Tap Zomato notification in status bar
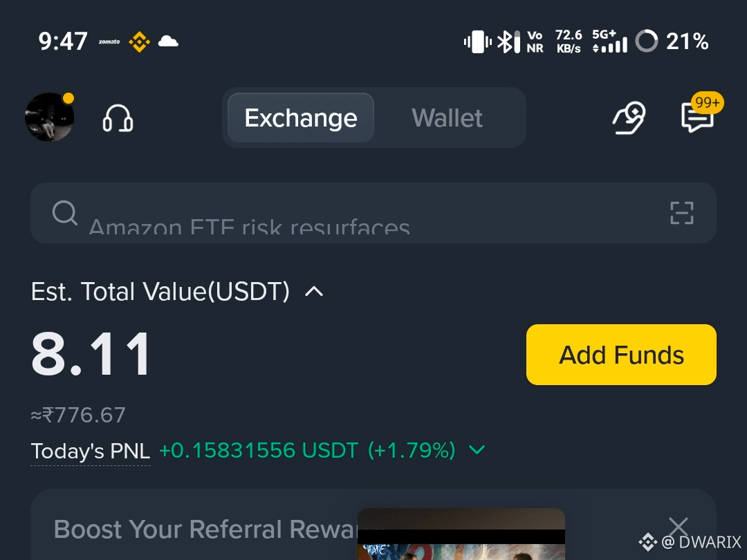 tap(109, 42)
